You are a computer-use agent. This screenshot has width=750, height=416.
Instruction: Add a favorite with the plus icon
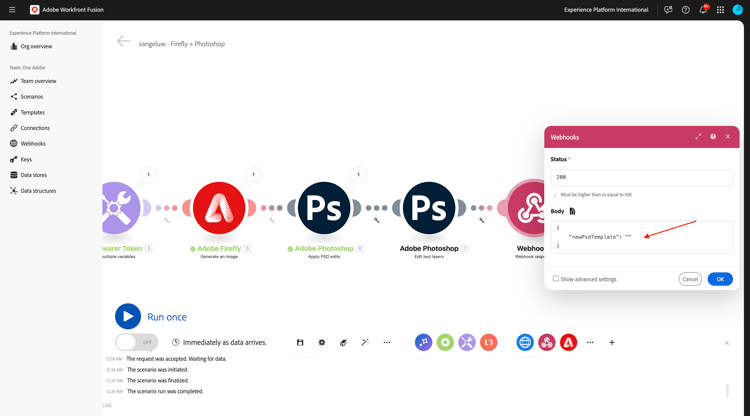612,342
